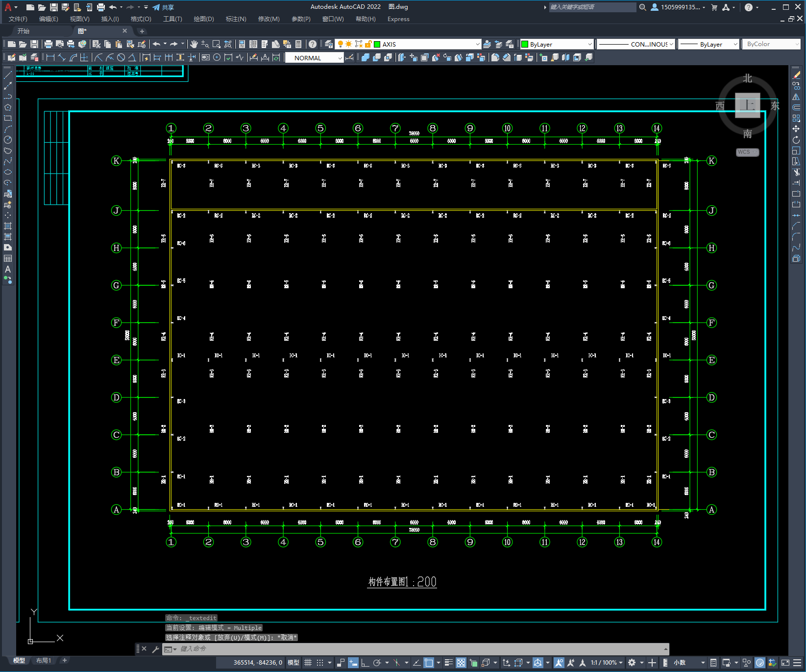Screen dimensions: 806x672
Task: Toggle lineweight display in status bar
Action: point(448,663)
